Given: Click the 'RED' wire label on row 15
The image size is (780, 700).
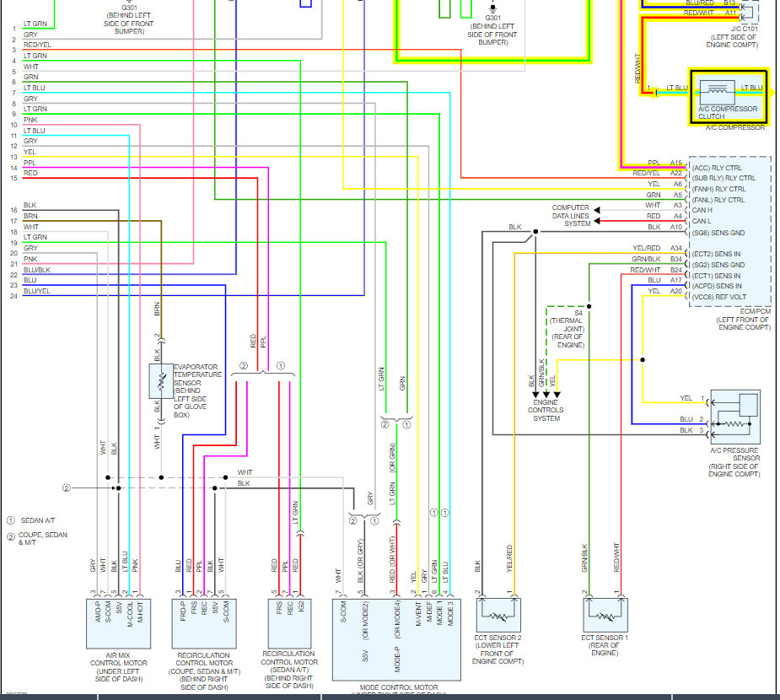Looking at the screenshot, I should click(x=30, y=173).
